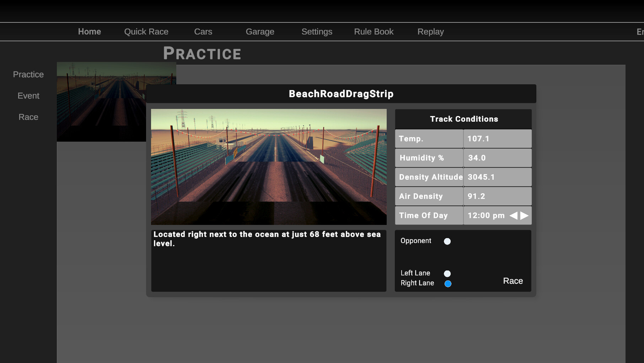The width and height of the screenshot is (644, 363).
Task: Open Settings from the menu bar
Action: click(x=317, y=32)
